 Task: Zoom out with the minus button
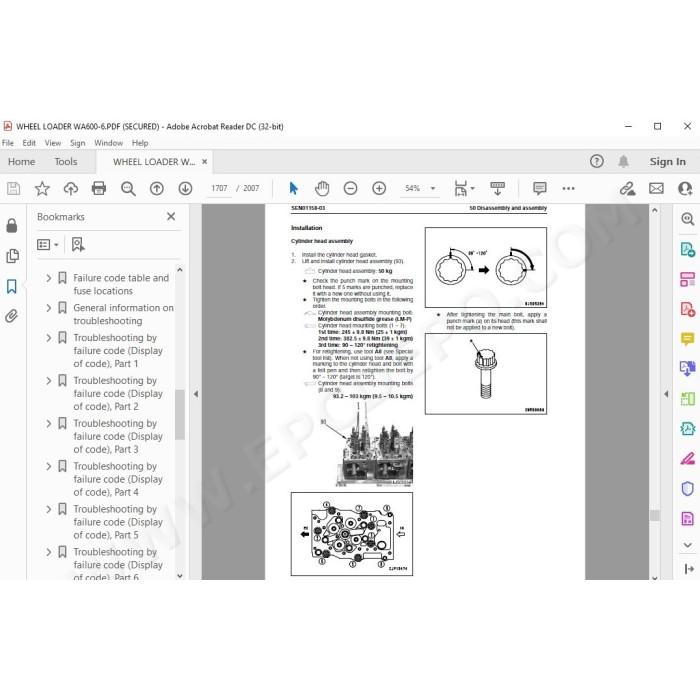[x=350, y=188]
